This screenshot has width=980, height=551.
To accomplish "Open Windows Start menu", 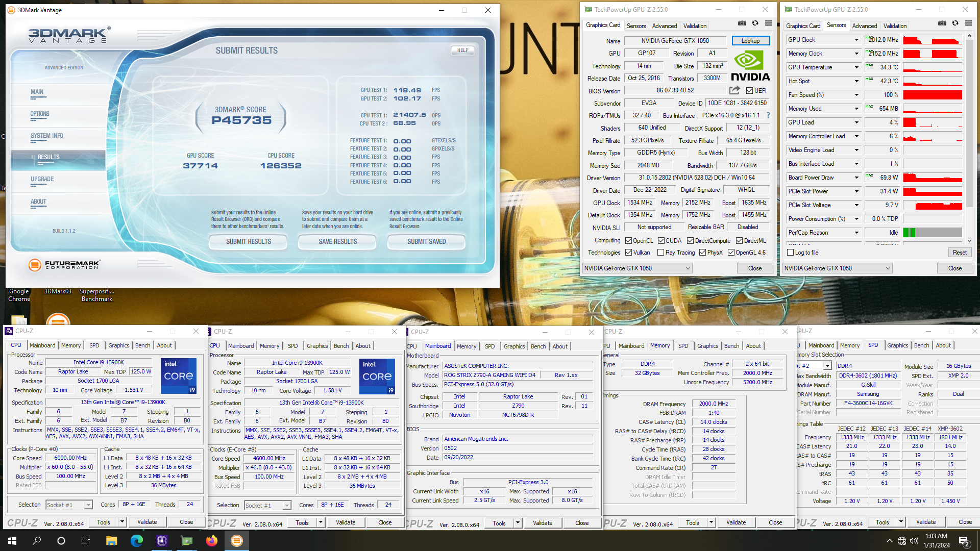I will tap(12, 541).
